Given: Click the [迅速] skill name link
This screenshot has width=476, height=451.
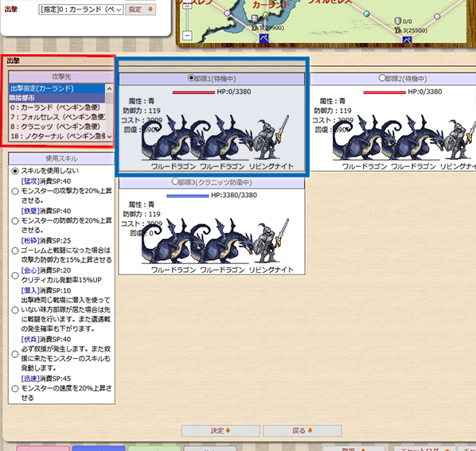Looking at the screenshot, I should point(30,379).
